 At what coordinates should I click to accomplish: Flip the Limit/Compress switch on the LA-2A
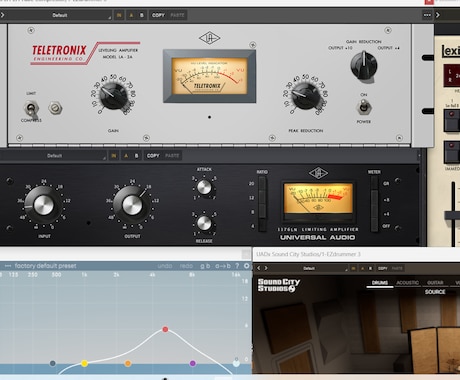[31, 109]
